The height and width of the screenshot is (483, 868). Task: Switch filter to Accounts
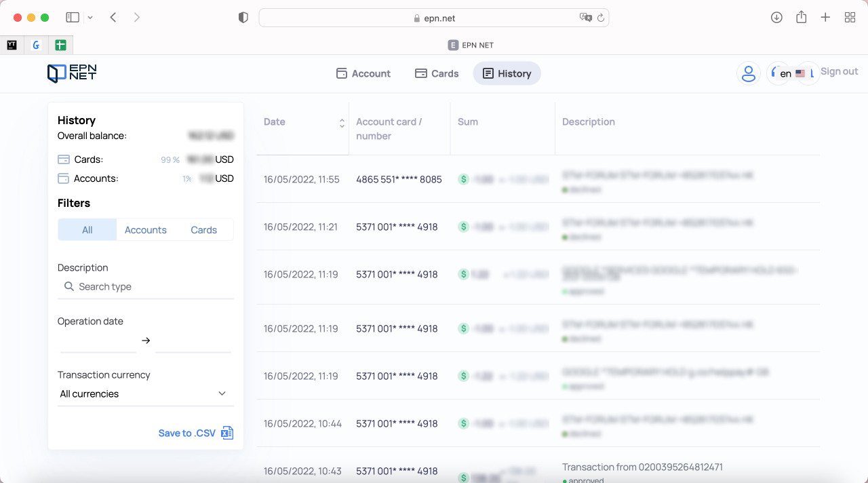coord(145,230)
